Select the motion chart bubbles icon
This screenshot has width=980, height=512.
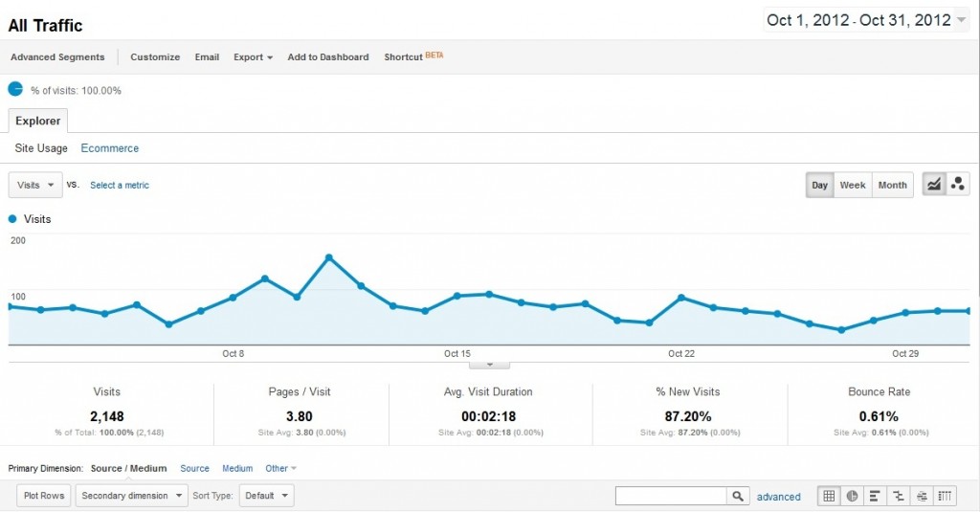tap(957, 185)
